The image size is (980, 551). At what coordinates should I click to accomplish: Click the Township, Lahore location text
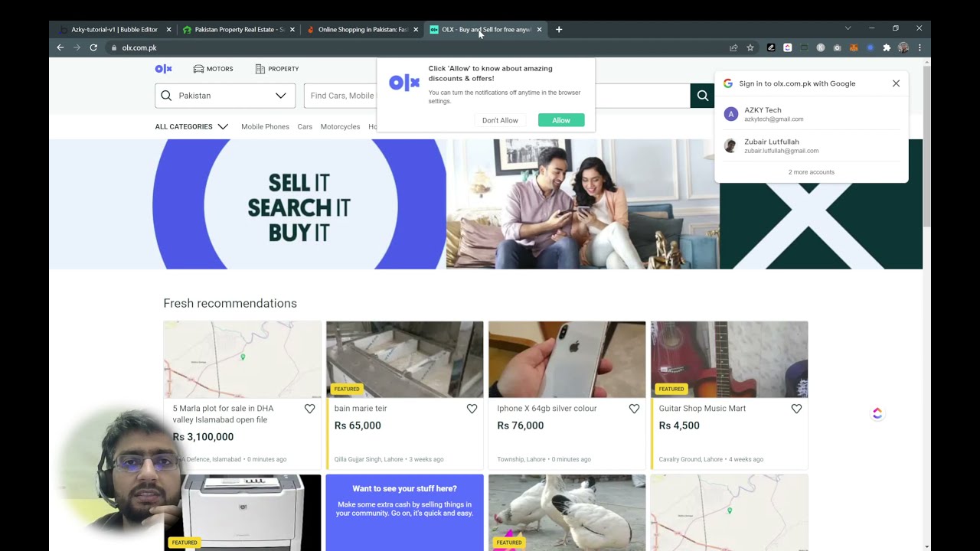coord(521,459)
